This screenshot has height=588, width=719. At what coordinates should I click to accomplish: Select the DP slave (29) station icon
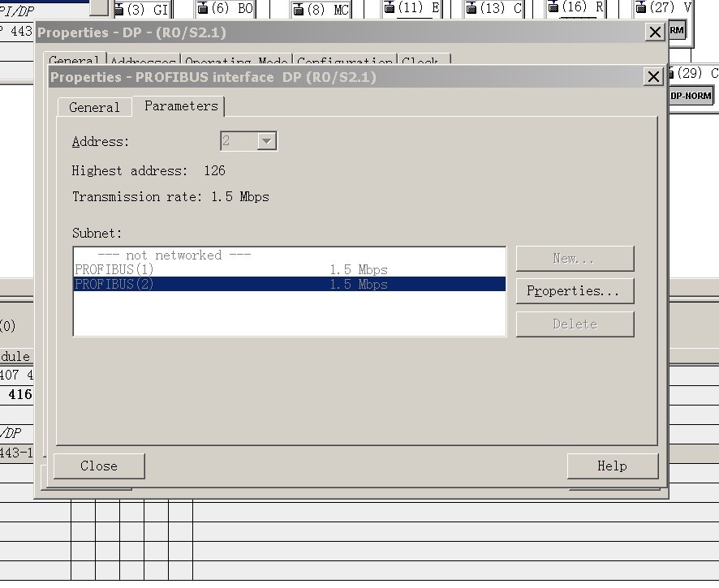[672, 74]
